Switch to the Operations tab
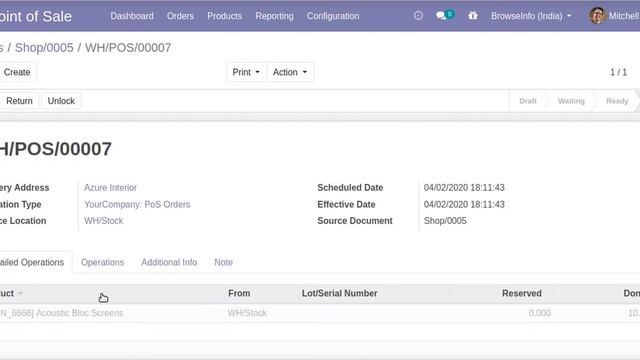Screen dimensions: 640x360 pyautogui.click(x=102, y=262)
